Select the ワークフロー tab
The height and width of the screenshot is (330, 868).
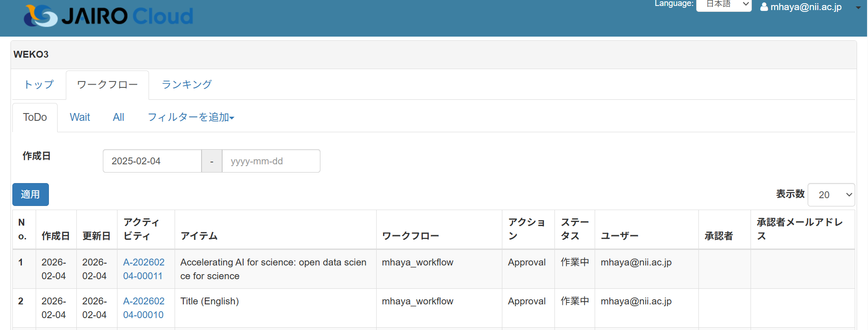coord(107,85)
